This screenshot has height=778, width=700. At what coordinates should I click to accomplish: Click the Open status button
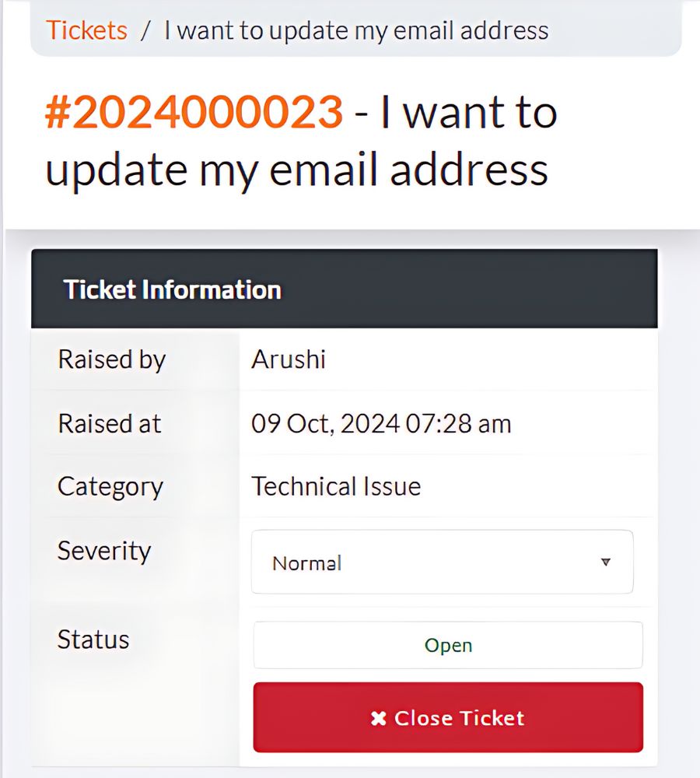click(x=448, y=645)
